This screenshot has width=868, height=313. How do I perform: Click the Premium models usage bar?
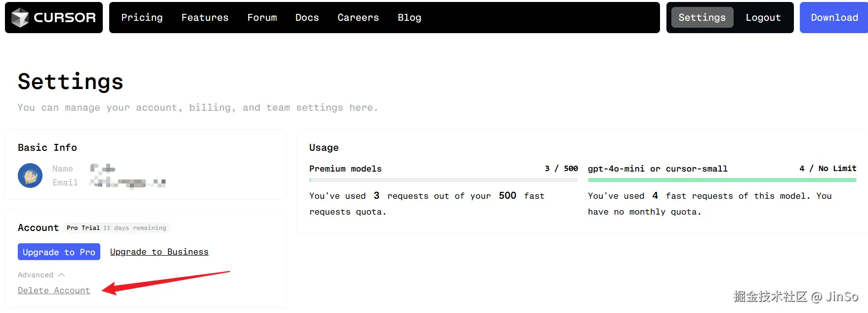click(x=443, y=180)
